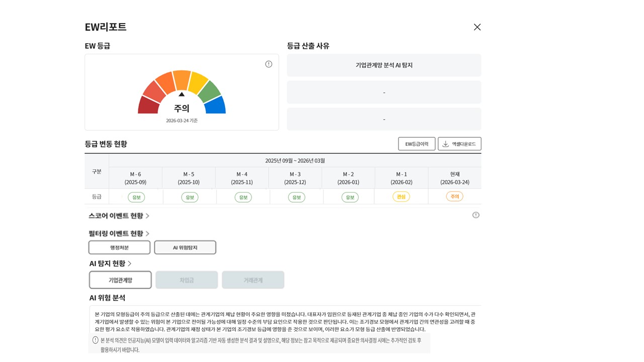Viewport: 644px width, 362px height.
Task: Click the blue segment of the grade gauge
Action: 215,106
